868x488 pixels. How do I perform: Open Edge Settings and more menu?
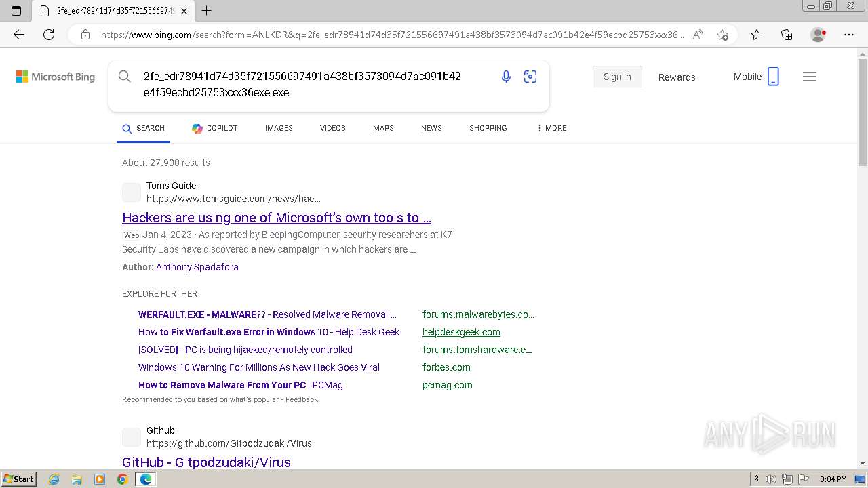(849, 35)
